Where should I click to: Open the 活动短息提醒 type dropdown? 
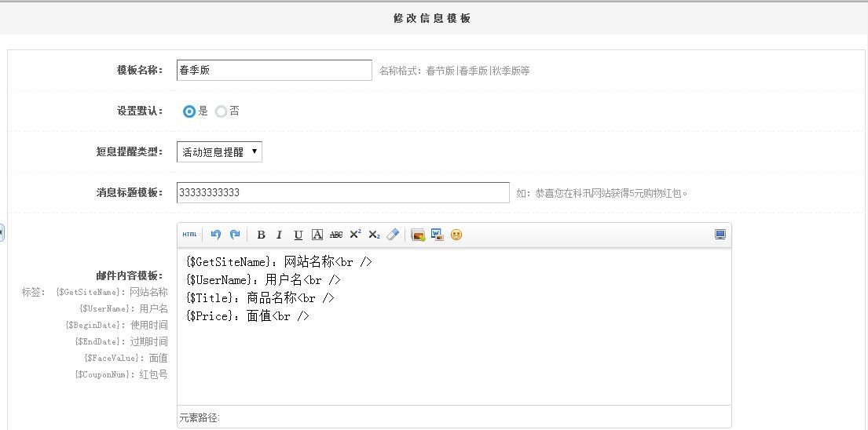tap(219, 152)
